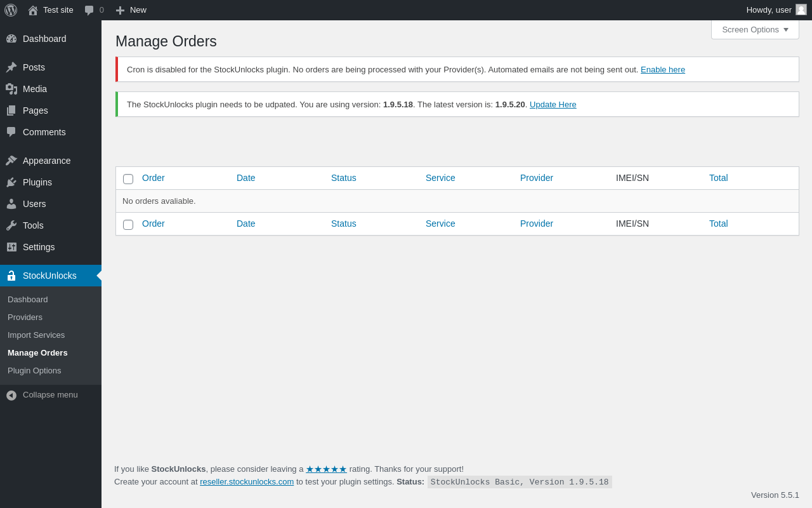
Task: Click Test site in admin bar
Action: pyautogui.click(x=58, y=10)
